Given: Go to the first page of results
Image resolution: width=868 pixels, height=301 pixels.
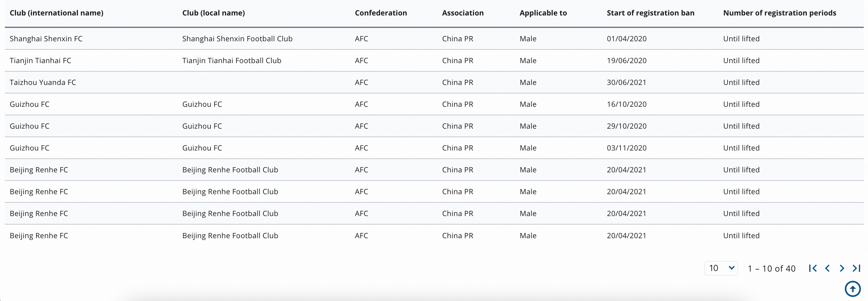Looking at the screenshot, I should tap(813, 268).
